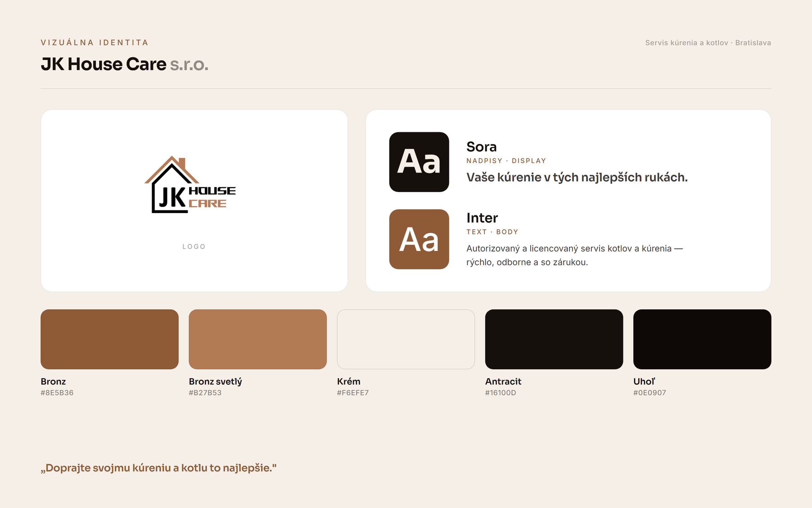Select the Krém #F6EFE7 color swatch
The image size is (812, 508).
click(406, 339)
